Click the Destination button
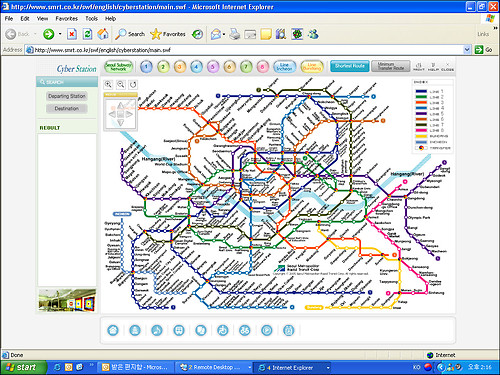This screenshot has height=375, width=500. pos(67,108)
